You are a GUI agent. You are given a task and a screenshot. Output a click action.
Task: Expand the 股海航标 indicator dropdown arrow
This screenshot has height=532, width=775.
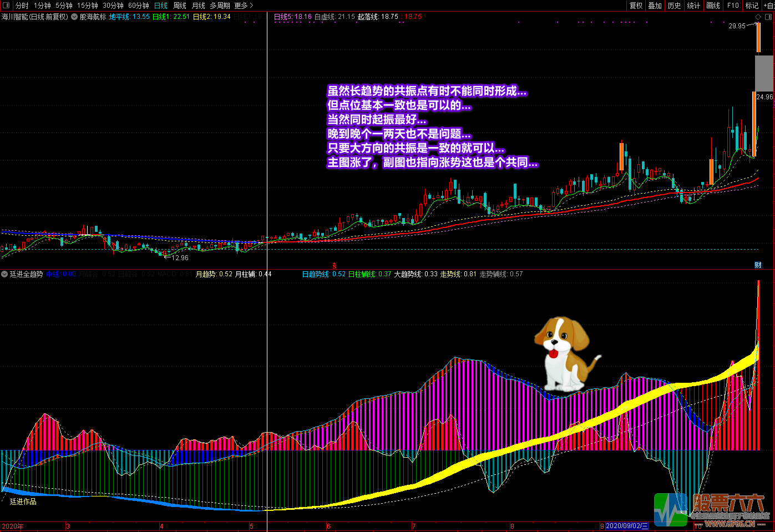(74, 17)
